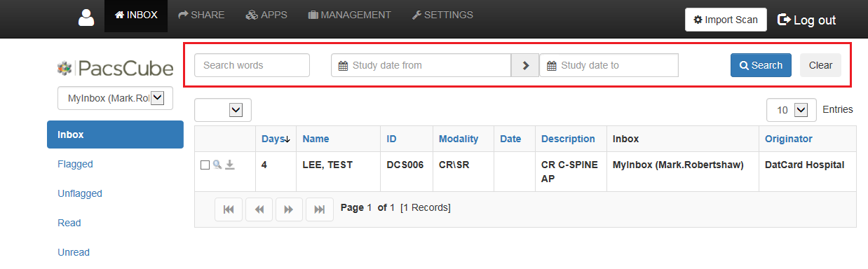Sort by ID column
868x269 pixels.
click(x=392, y=139)
